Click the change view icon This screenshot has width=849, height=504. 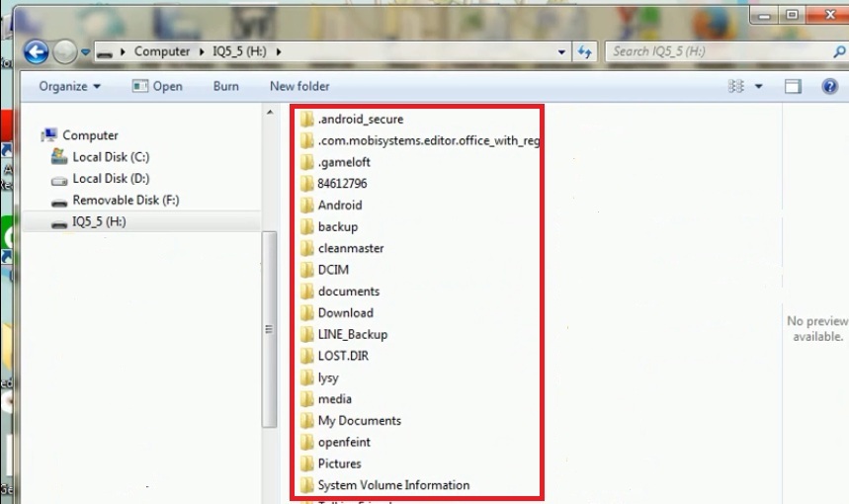coord(736,86)
